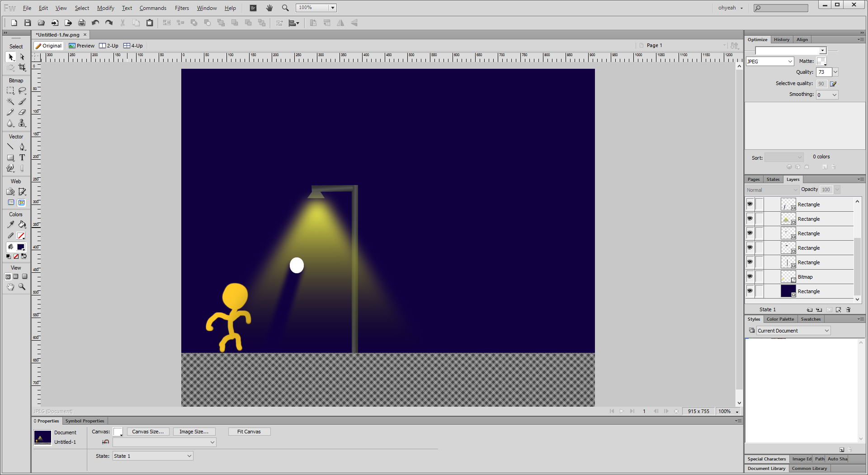This screenshot has width=868, height=475.
Task: Select the Freeform tool
Action: point(10,168)
